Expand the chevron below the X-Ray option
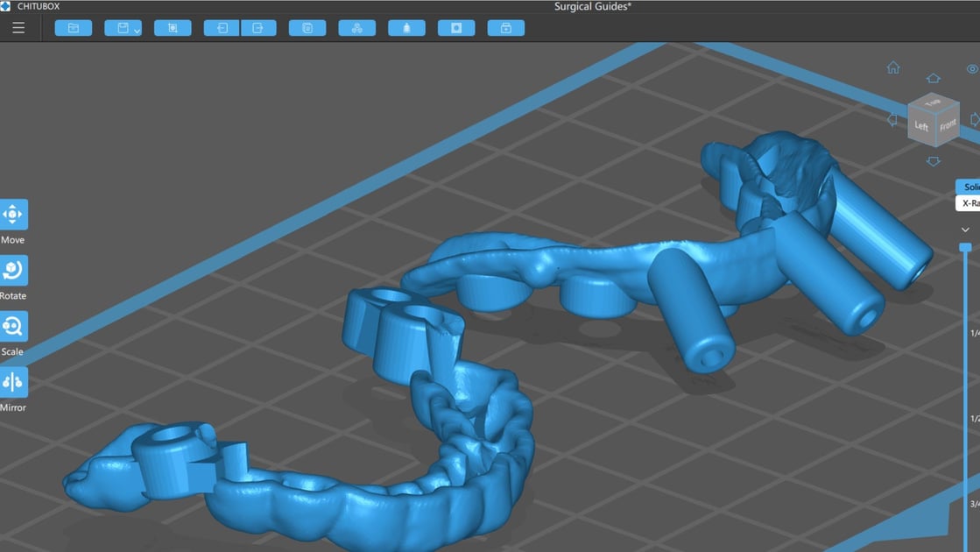This screenshot has width=980, height=552. 965,229
